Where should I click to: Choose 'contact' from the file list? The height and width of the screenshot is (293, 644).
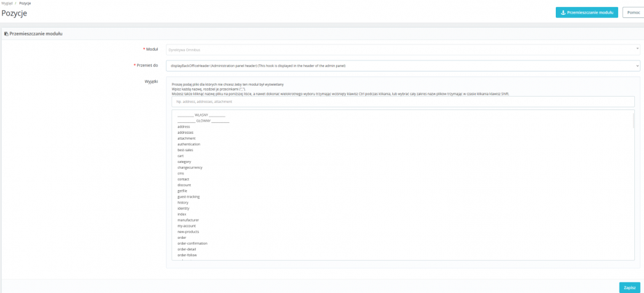(x=183, y=179)
